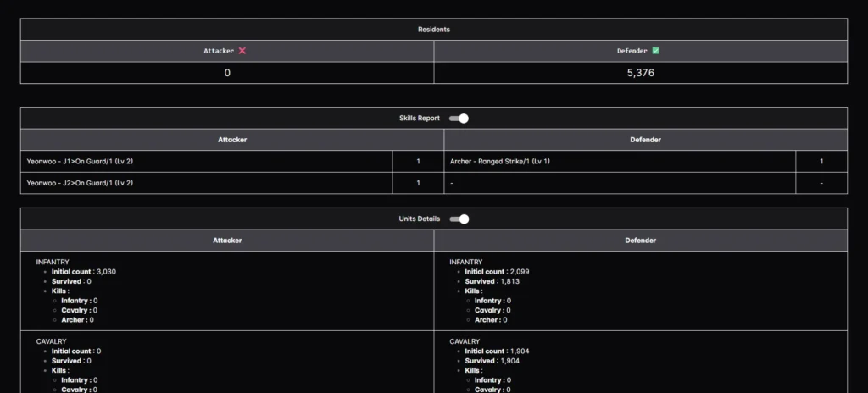Viewport: 868px width, 393px height.
Task: Select the Attacker residents value 0
Action: tap(227, 73)
